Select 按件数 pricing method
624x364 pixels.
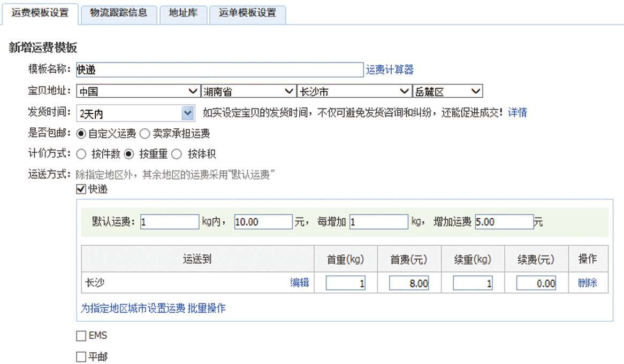[x=81, y=154]
